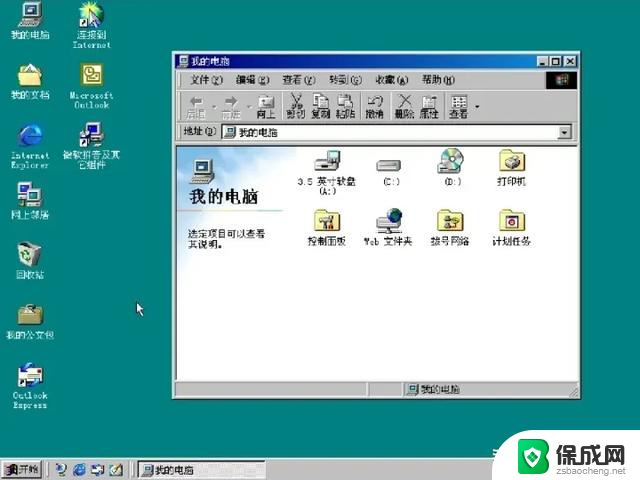
Task: Select the (C:) hard drive icon
Action: tap(391, 171)
